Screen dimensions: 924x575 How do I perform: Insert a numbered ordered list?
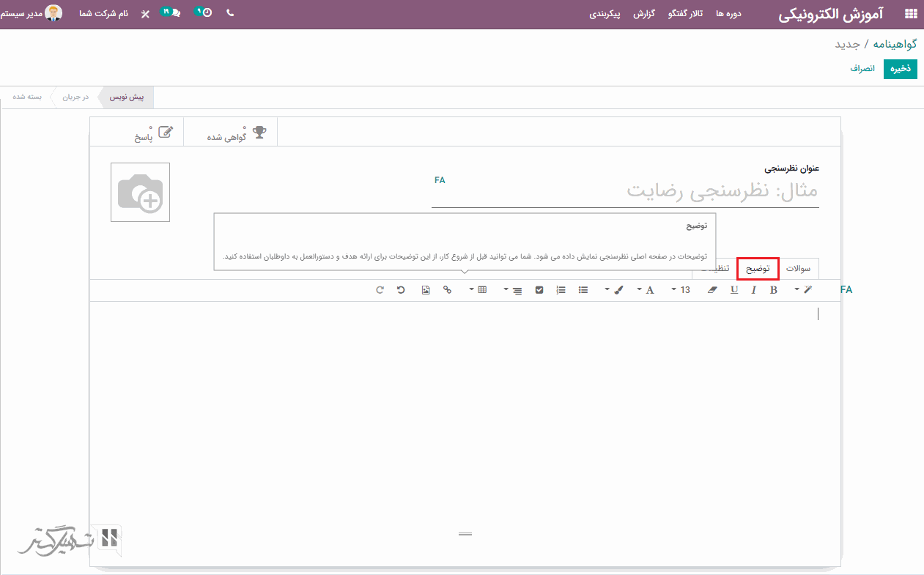click(x=561, y=290)
